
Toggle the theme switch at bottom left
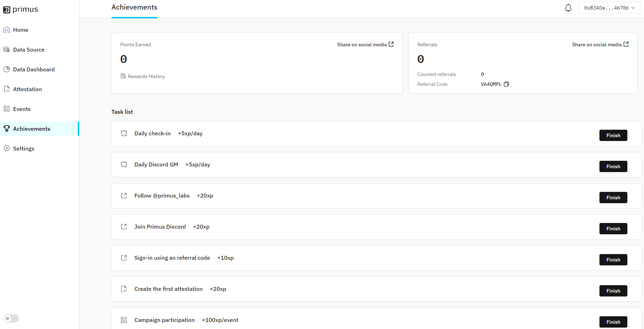click(11, 318)
